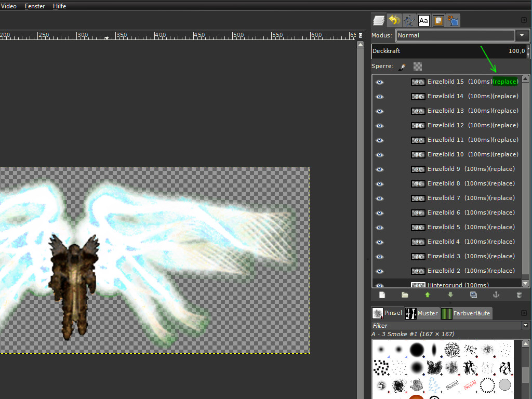Open the brush Filter dropdown arrow
This screenshot has width=532, height=399.
click(x=526, y=325)
